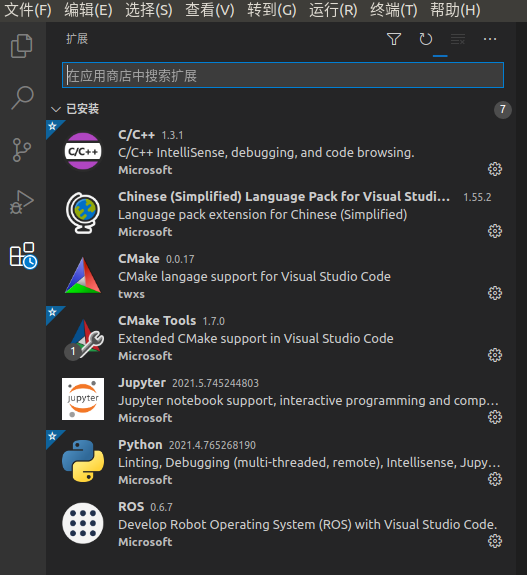527x575 pixels.
Task: Click the 1 badge on CMake Tools icon
Action: (73, 351)
